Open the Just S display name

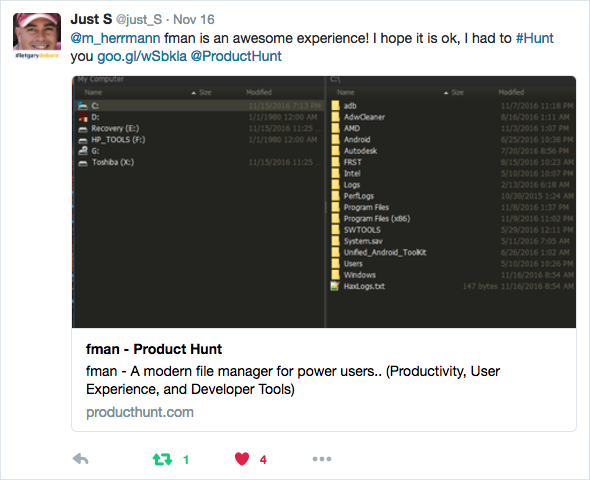pyautogui.click(x=91, y=19)
